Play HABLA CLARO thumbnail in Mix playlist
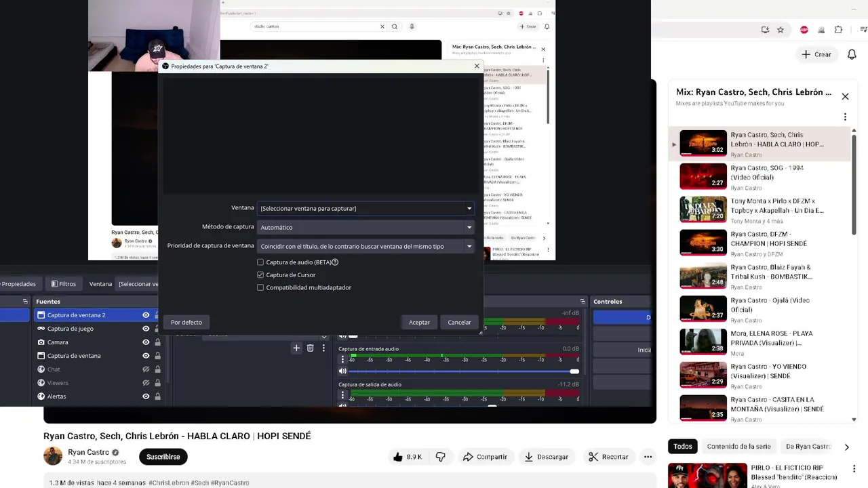This screenshot has height=488, width=868. tap(703, 143)
